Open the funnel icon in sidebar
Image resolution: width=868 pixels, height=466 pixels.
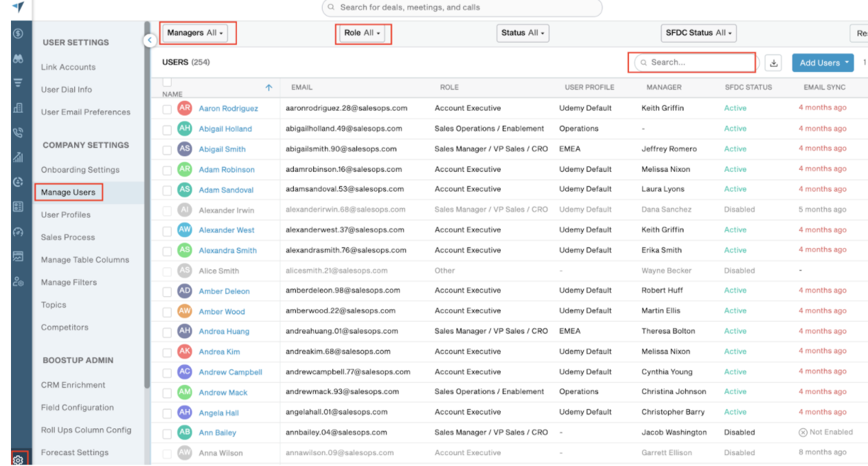(x=18, y=82)
